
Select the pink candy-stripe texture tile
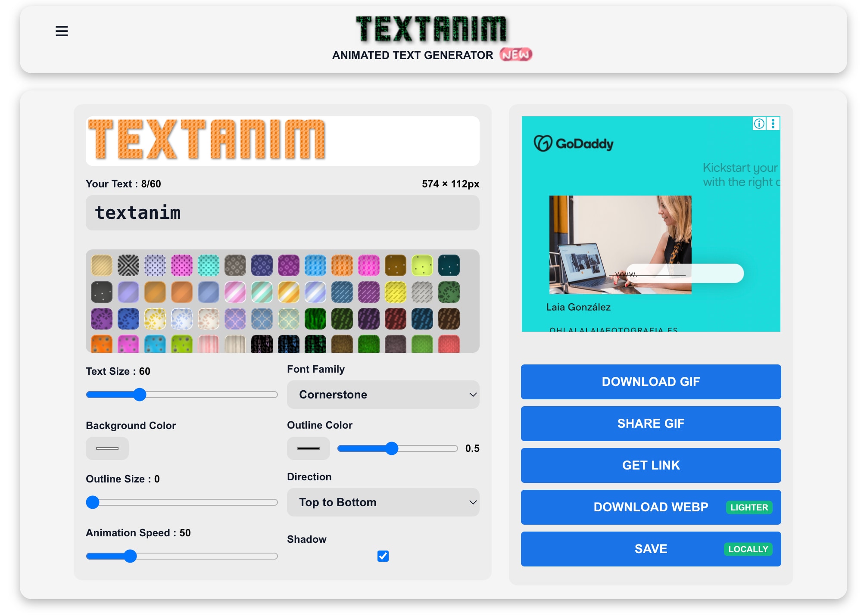pyautogui.click(x=235, y=292)
